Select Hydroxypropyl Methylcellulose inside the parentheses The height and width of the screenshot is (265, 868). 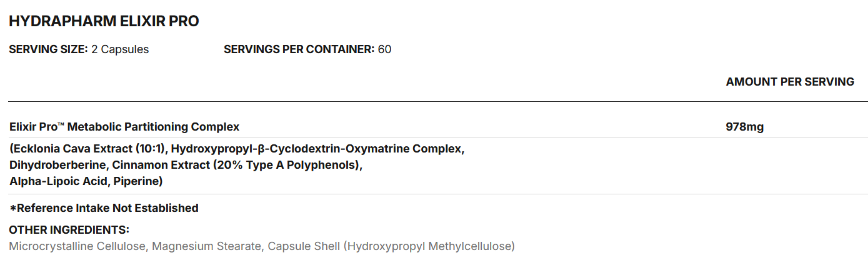429,246
